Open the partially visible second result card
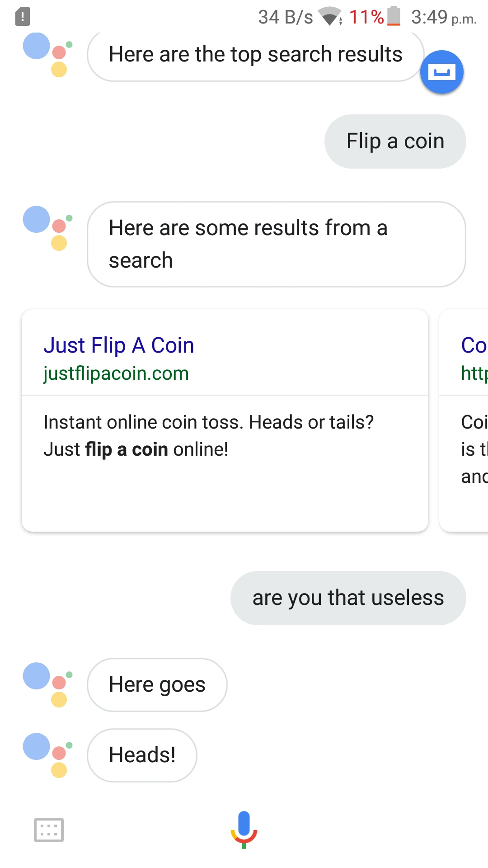The width and height of the screenshot is (488, 868). tap(464, 420)
